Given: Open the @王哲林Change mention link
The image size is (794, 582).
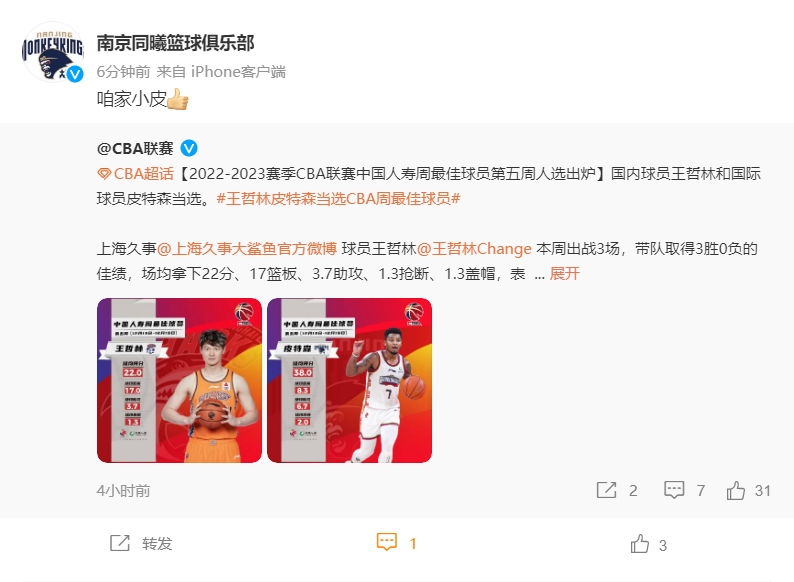Looking at the screenshot, I should (x=474, y=249).
